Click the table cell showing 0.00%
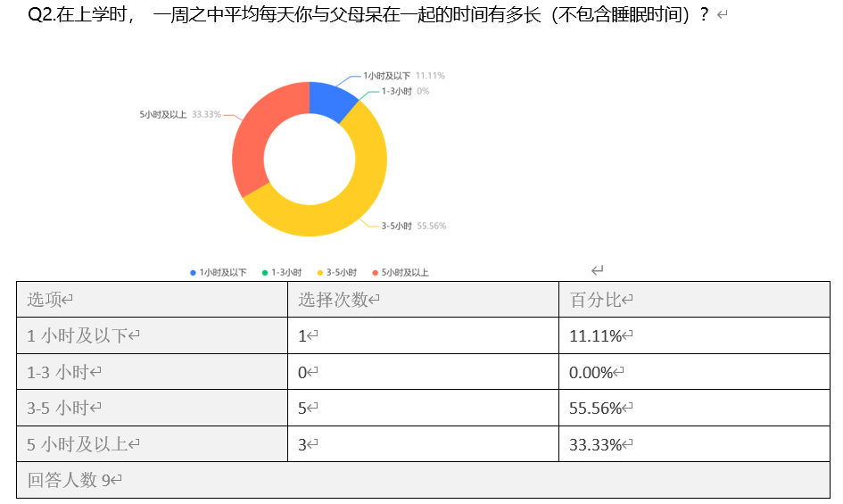Image resolution: width=843 pixels, height=504 pixels. [694, 372]
